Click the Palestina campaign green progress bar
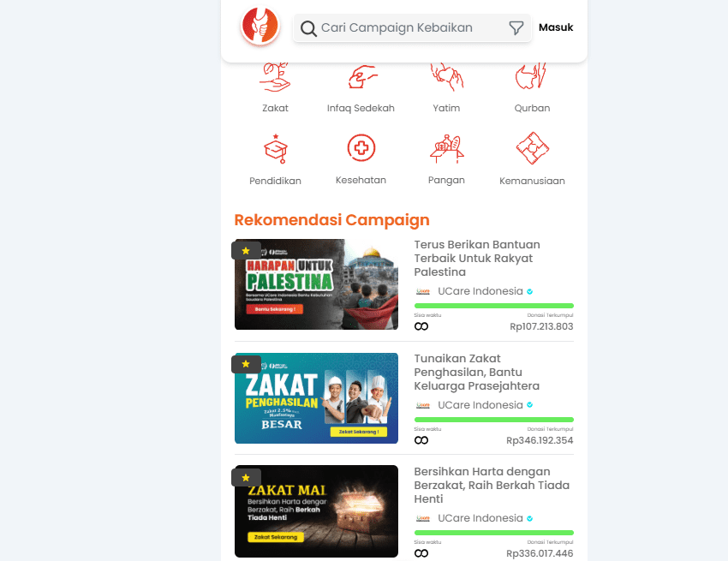The image size is (728, 561). 494,306
